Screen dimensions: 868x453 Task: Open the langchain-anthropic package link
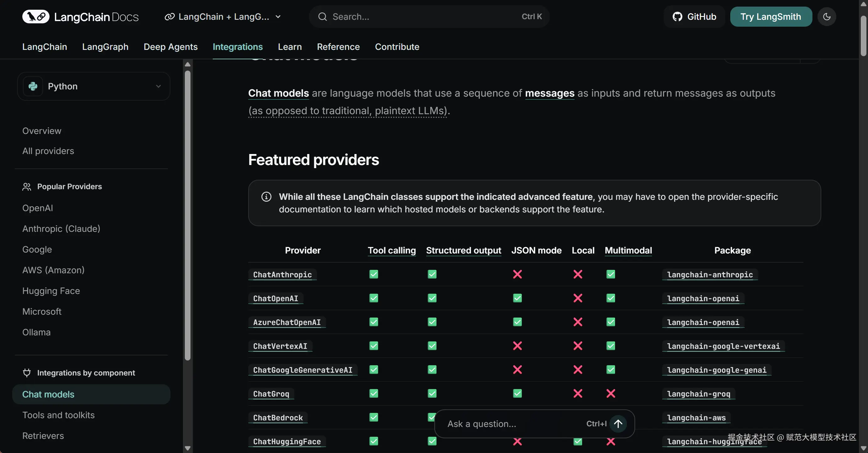(710, 275)
